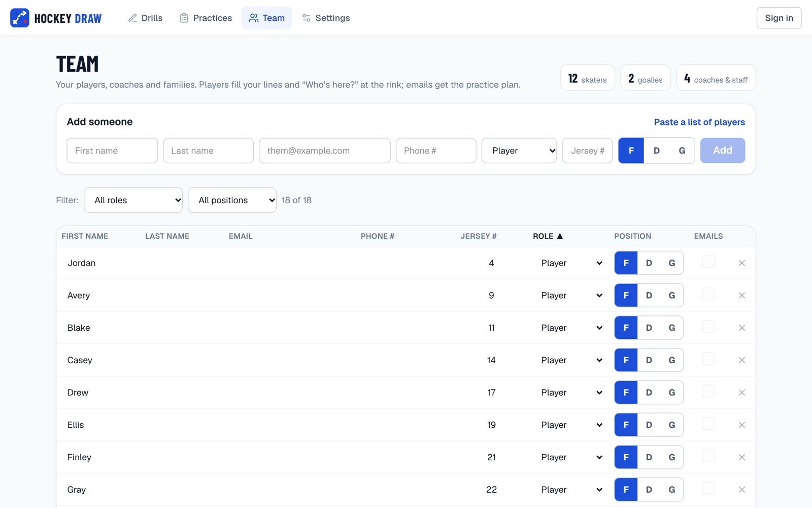Focus the email input field

325,151
